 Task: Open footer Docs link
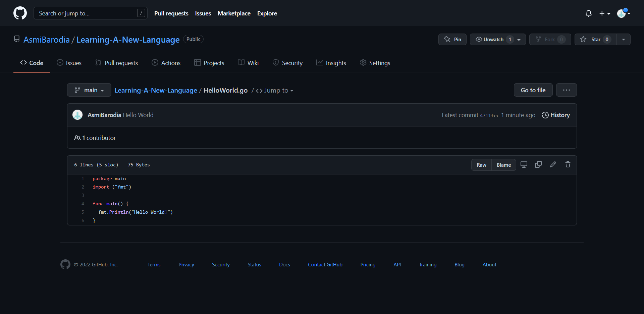pos(284,265)
